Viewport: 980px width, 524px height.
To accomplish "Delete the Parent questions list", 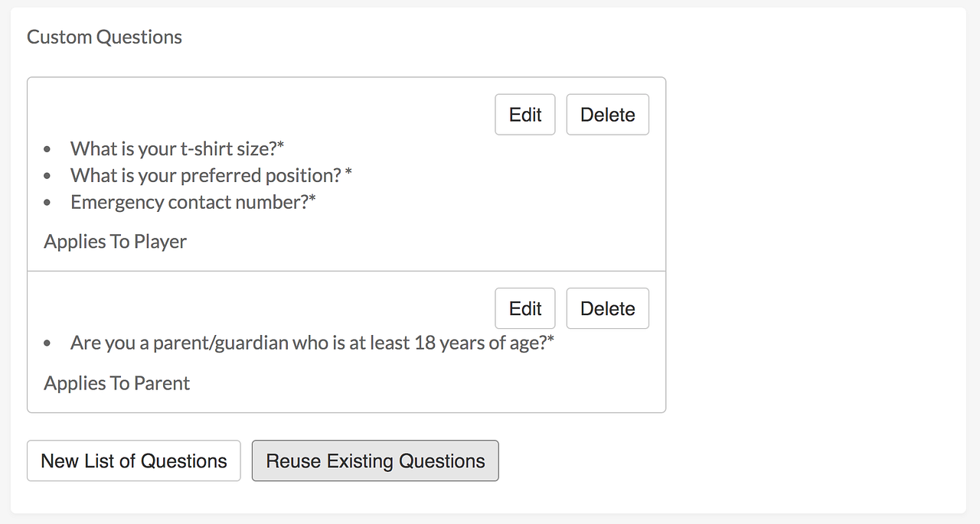I will (x=607, y=308).
